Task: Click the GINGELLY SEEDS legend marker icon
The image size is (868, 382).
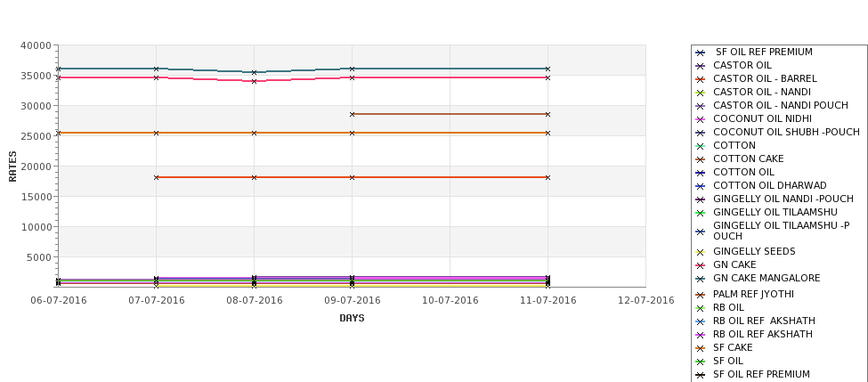Action: (700, 253)
